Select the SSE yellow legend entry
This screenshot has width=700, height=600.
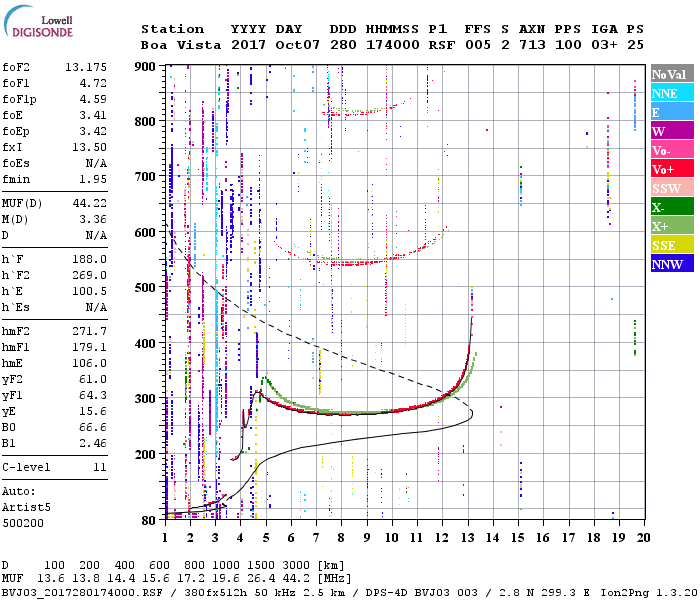[x=671, y=245]
